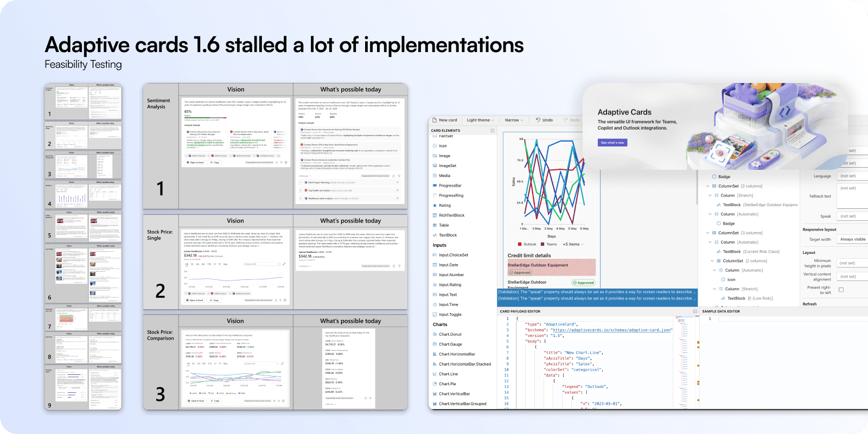
Task: Select the Chart.VerticalBar element icon
Action: pyautogui.click(x=435, y=394)
